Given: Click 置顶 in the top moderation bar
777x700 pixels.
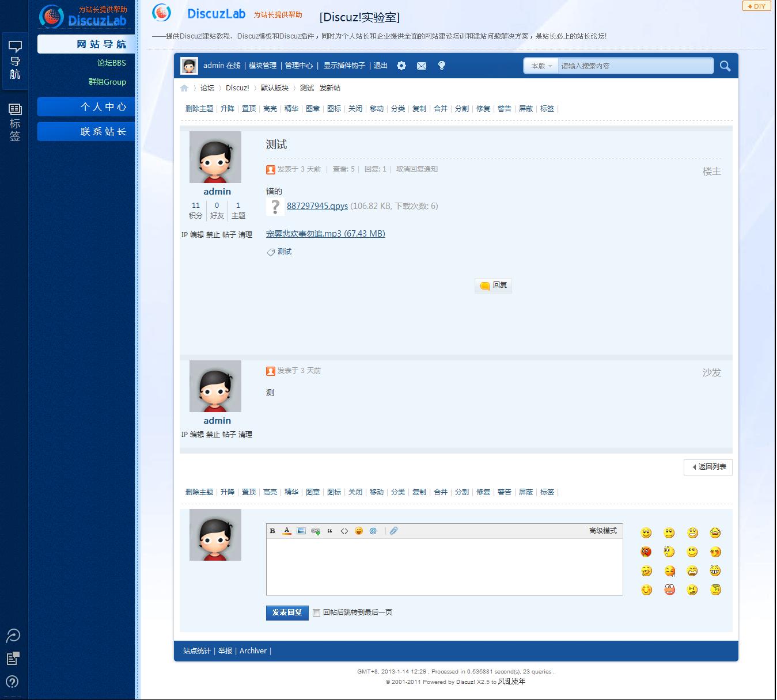Looking at the screenshot, I should [x=249, y=109].
